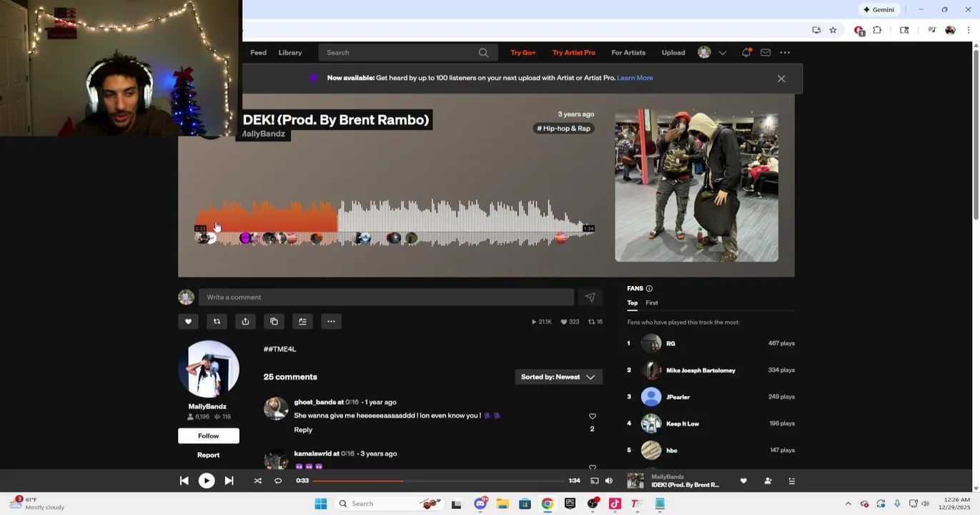Screen dimensions: 980x515
Task: Open the Chrome profile avatar
Action: (950, 30)
